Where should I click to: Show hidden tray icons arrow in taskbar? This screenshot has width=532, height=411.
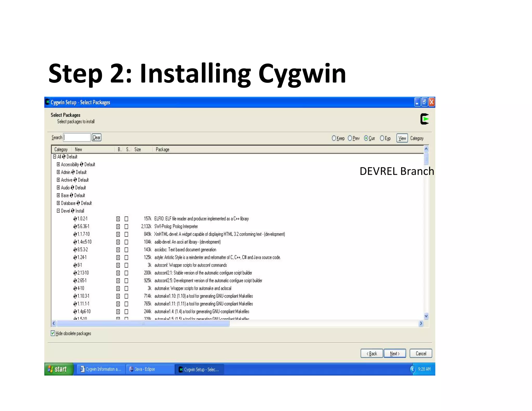(x=413, y=369)
